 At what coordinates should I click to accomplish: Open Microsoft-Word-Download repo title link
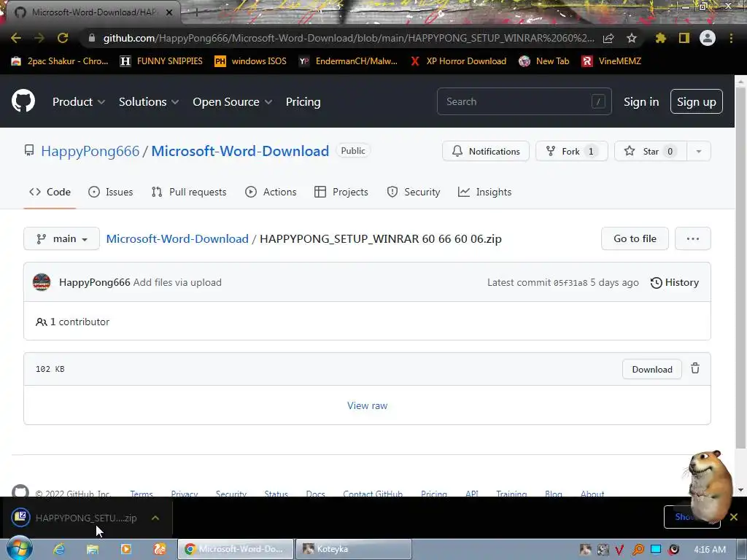tap(240, 151)
